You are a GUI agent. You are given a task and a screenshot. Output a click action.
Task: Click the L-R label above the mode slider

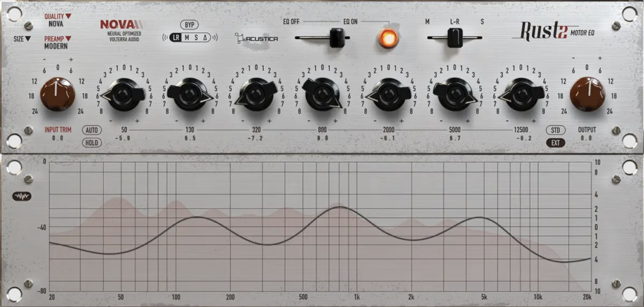pos(455,22)
